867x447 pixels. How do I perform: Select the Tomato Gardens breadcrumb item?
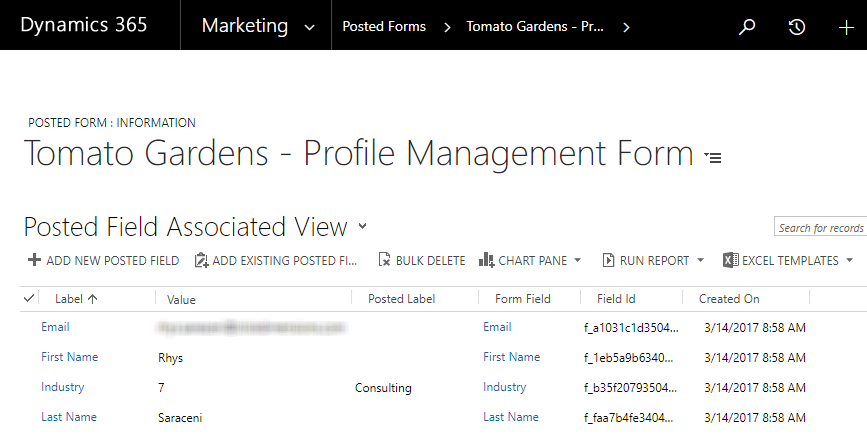click(x=535, y=26)
